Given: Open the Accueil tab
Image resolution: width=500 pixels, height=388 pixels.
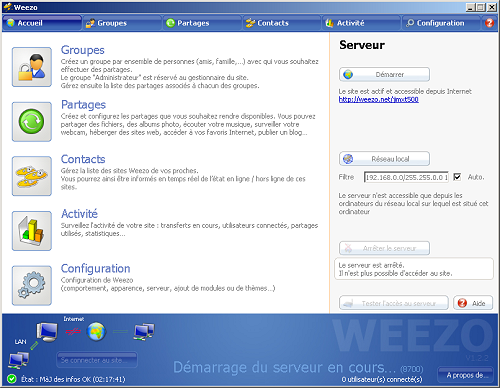Looking at the screenshot, I should pyautogui.click(x=42, y=23).
